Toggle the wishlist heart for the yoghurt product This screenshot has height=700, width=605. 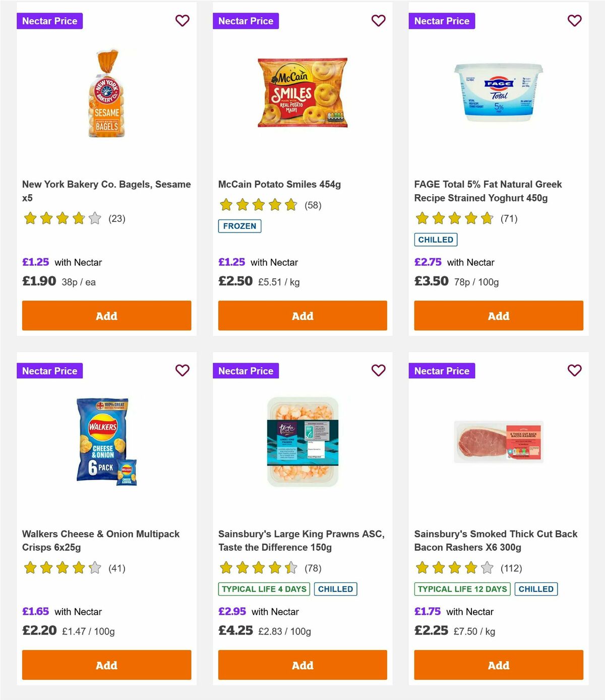pos(574,21)
